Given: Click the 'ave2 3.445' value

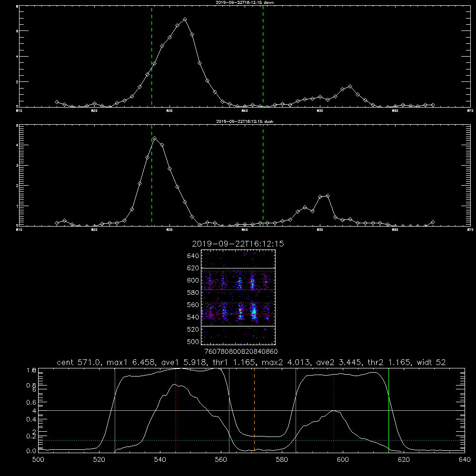Looking at the screenshot, I should [x=338, y=362].
